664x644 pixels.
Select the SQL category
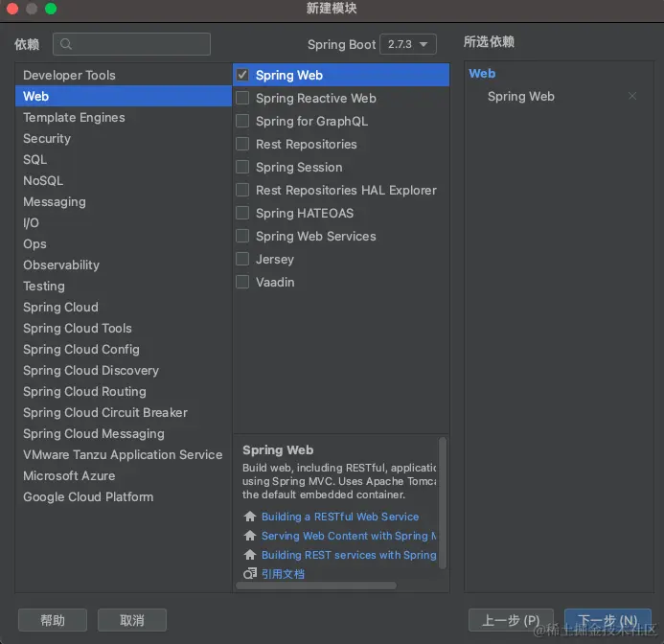pos(124,160)
